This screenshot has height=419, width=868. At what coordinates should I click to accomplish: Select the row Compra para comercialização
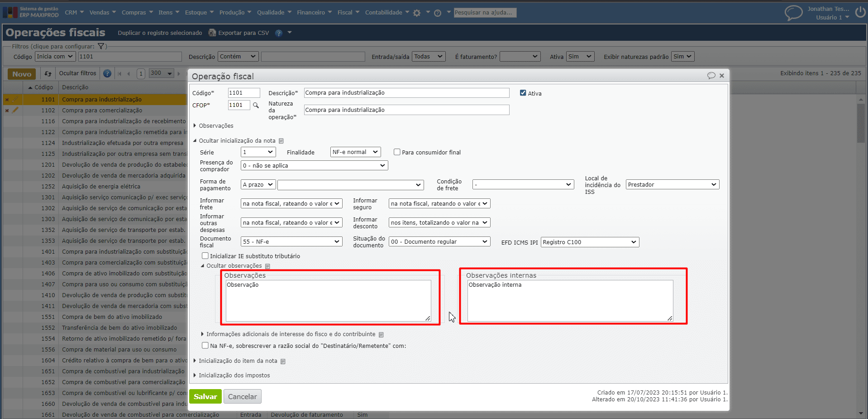click(x=102, y=111)
